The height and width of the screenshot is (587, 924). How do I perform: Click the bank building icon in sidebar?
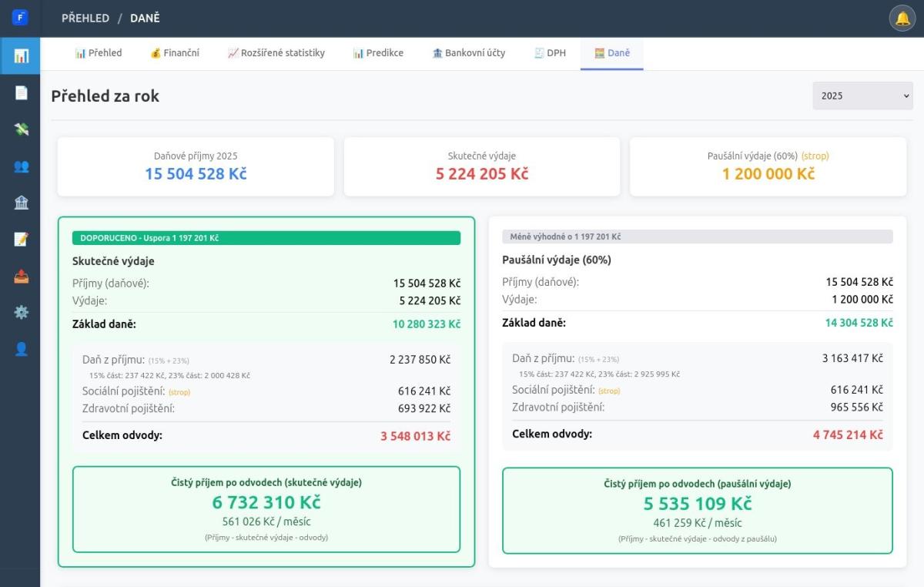point(21,203)
